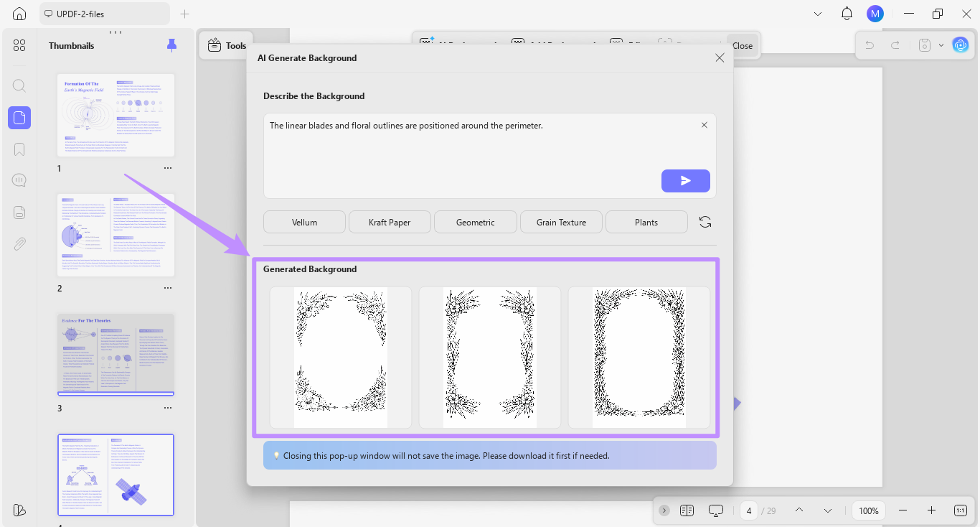Select page 2 thumbnail
This screenshot has height=527, width=980.
click(x=116, y=235)
